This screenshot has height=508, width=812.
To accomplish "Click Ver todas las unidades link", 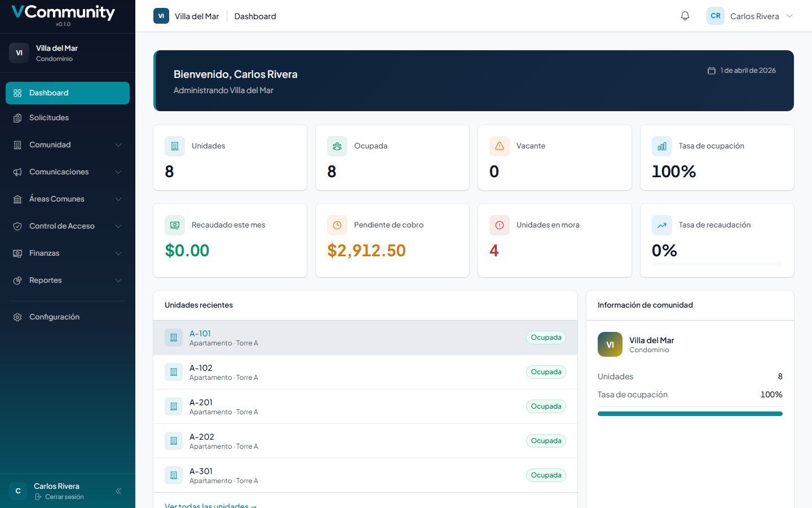I will pyautogui.click(x=210, y=504).
